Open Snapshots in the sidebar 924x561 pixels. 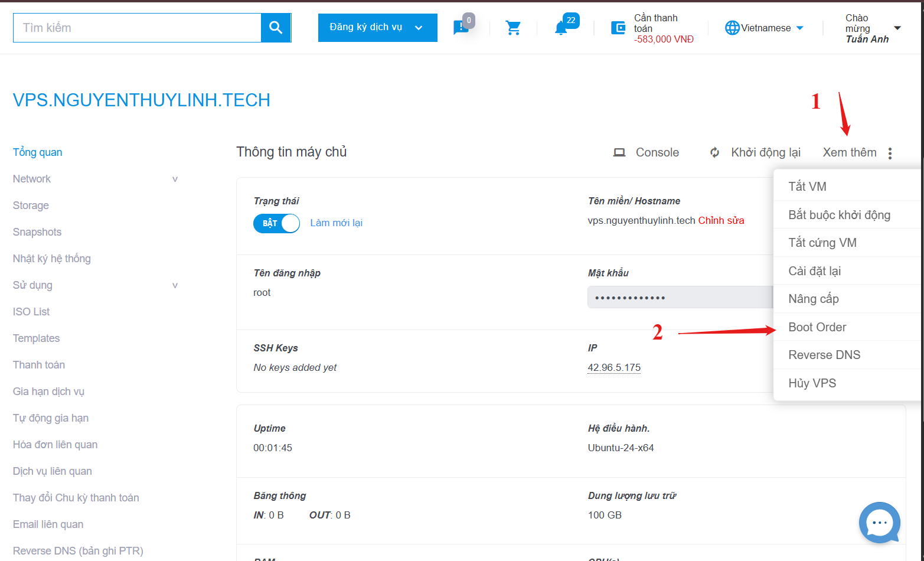37,232
